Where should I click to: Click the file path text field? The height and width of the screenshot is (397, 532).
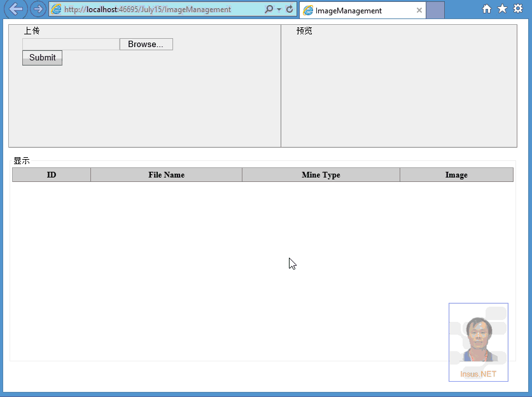point(71,44)
